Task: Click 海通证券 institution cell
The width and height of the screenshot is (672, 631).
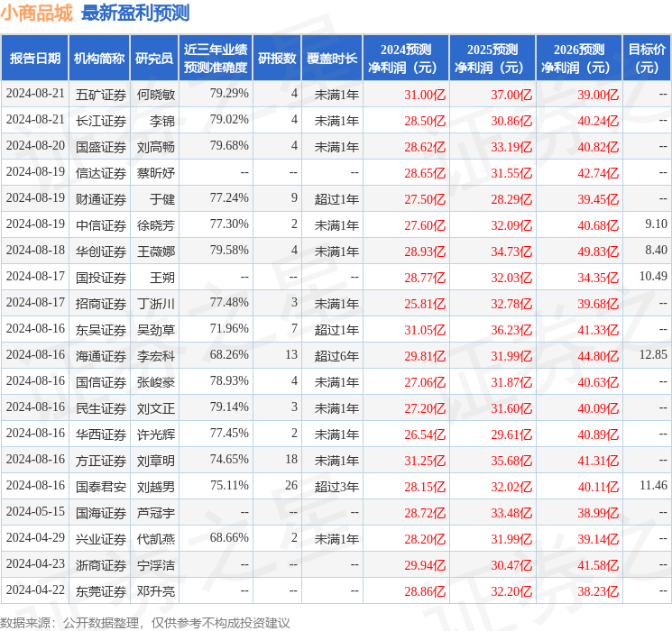Action: (x=101, y=356)
